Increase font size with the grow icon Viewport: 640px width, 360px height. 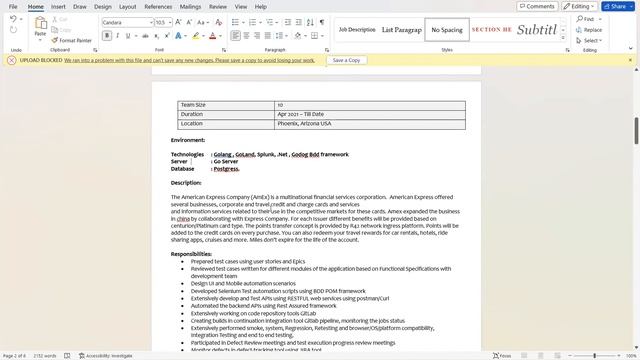178,22
